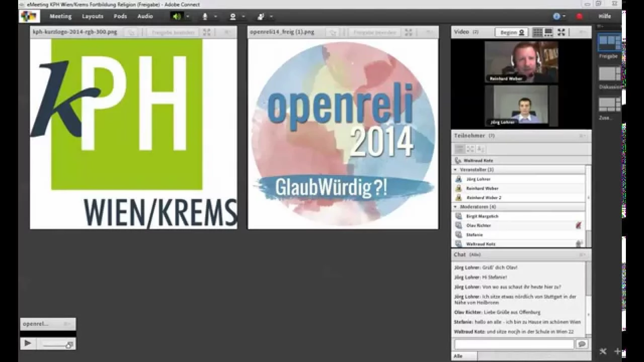Open the Layouts menu
The image size is (644, 362).
(93, 16)
